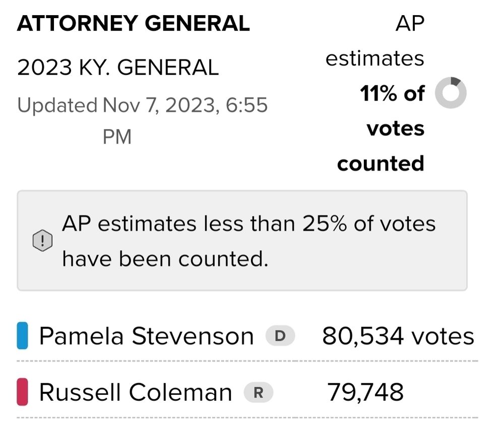
Task: Click the word 'counted' beneath 'votes'
Action: tap(381, 164)
